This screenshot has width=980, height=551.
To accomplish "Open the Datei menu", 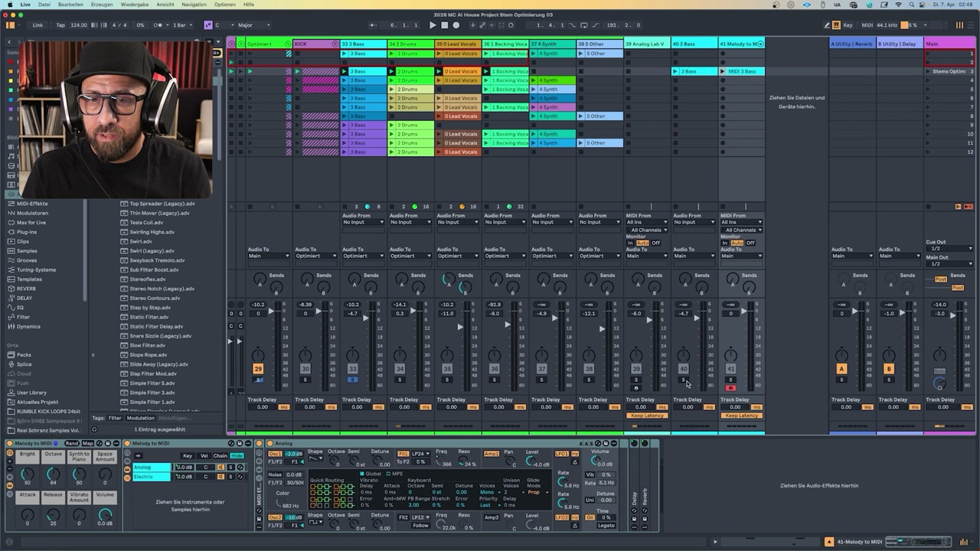I will [44, 5].
